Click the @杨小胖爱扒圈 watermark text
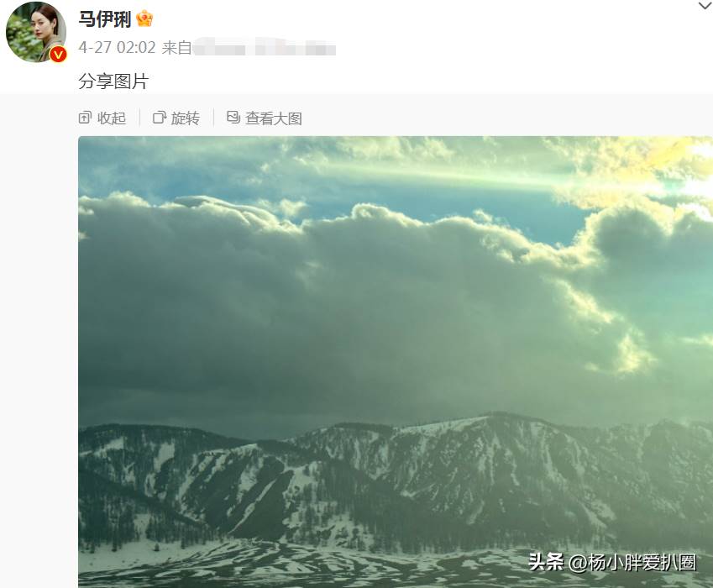Image resolution: width=713 pixels, height=588 pixels. click(x=632, y=563)
